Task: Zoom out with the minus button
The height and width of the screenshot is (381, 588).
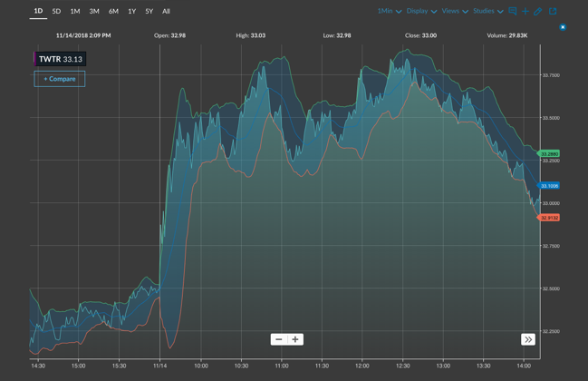Action: coord(279,339)
